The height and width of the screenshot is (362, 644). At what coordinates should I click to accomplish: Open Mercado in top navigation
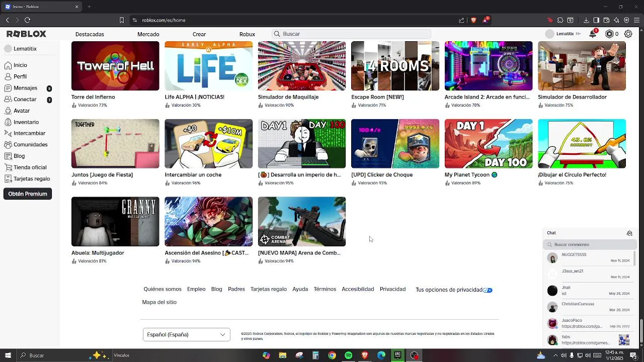click(x=148, y=34)
